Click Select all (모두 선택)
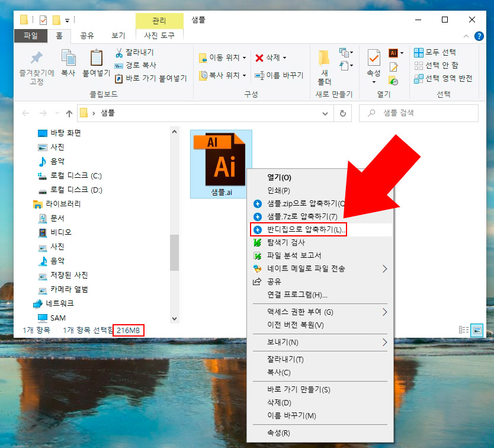This screenshot has width=494, height=448. point(435,52)
